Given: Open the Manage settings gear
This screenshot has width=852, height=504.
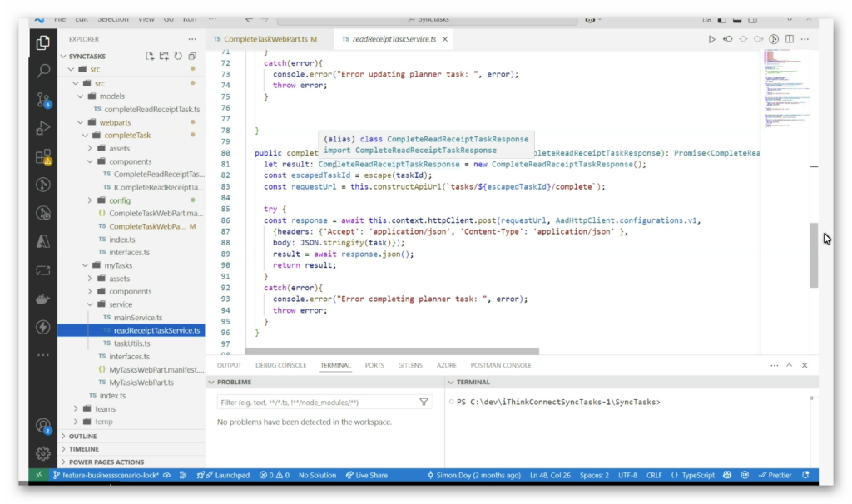Looking at the screenshot, I should (x=43, y=453).
